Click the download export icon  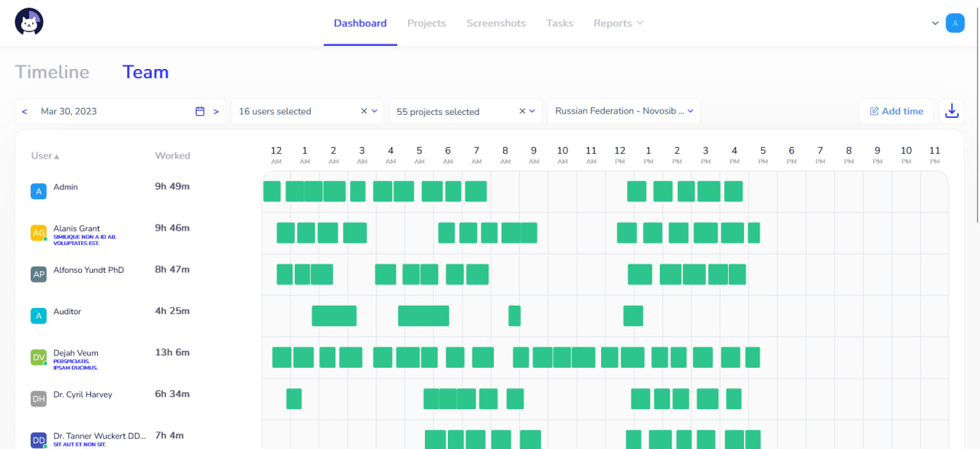(952, 111)
